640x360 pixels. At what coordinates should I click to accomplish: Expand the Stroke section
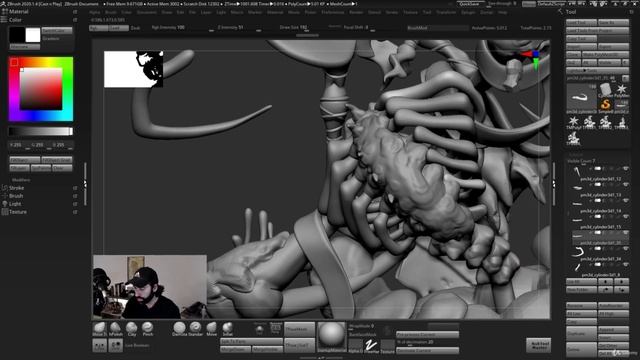pyautogui.click(x=17, y=188)
